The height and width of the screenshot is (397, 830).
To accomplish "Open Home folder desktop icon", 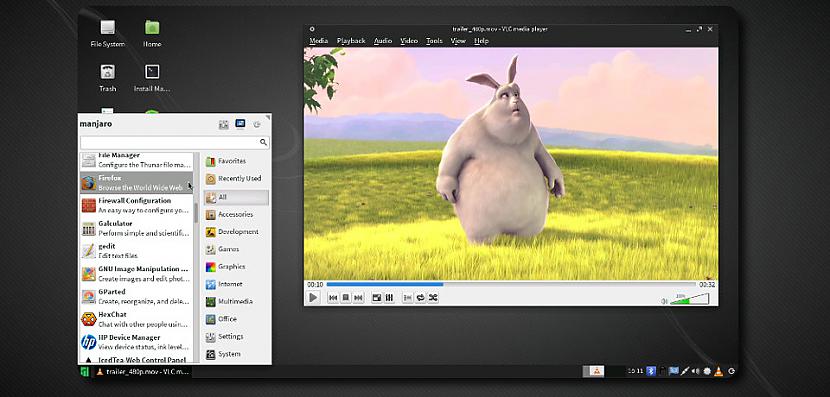I will (152, 33).
